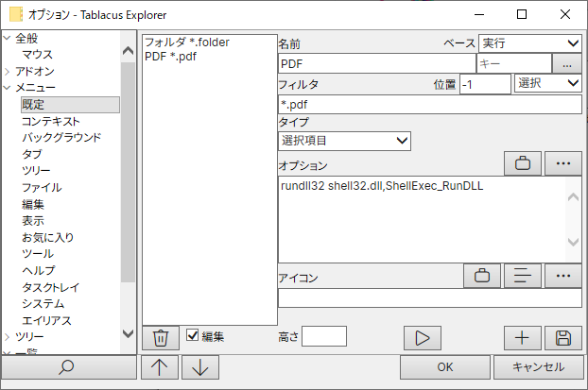Viewport: 588px width, 390px height.
Task: Expand the ツリー tree node at bottom
Action: pos(8,337)
